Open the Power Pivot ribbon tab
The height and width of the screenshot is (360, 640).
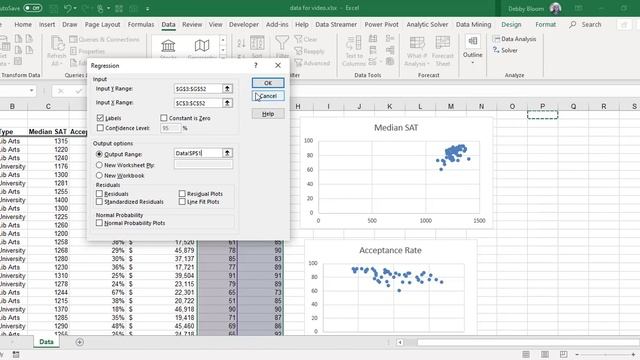pyautogui.click(x=381, y=24)
